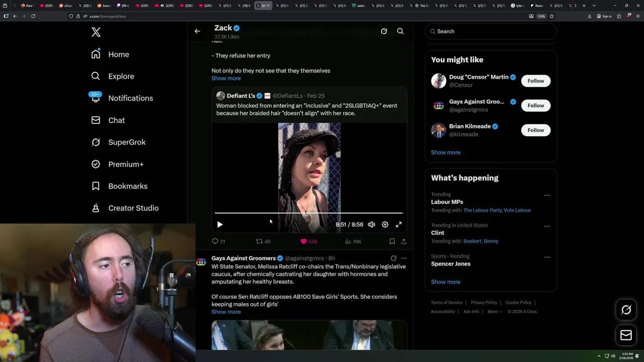Viewport: 644px width, 362px height.
Task: Expand Zack's post with Show more
Action: coord(226,78)
